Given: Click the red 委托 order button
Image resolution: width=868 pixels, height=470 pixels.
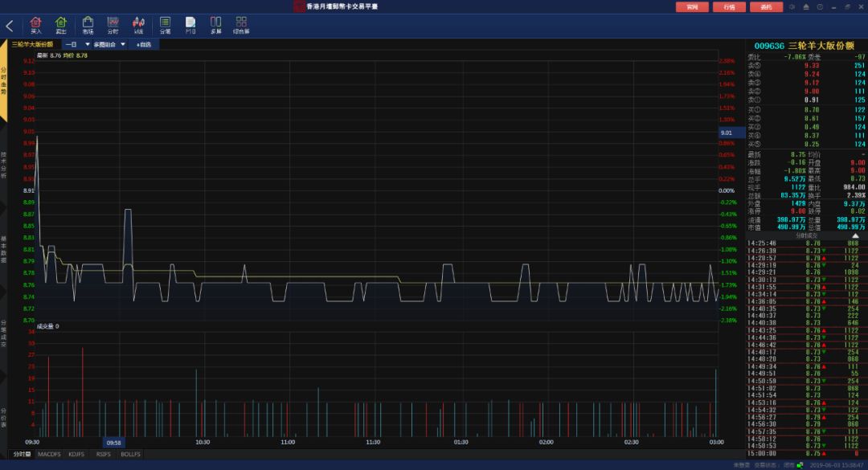Looking at the screenshot, I should (766, 6).
